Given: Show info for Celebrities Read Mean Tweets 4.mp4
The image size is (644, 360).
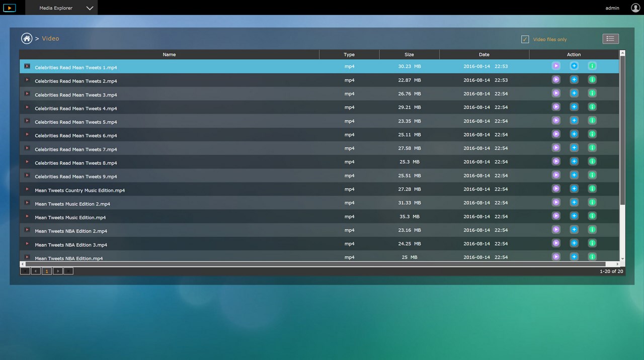Looking at the screenshot, I should click(x=592, y=107).
